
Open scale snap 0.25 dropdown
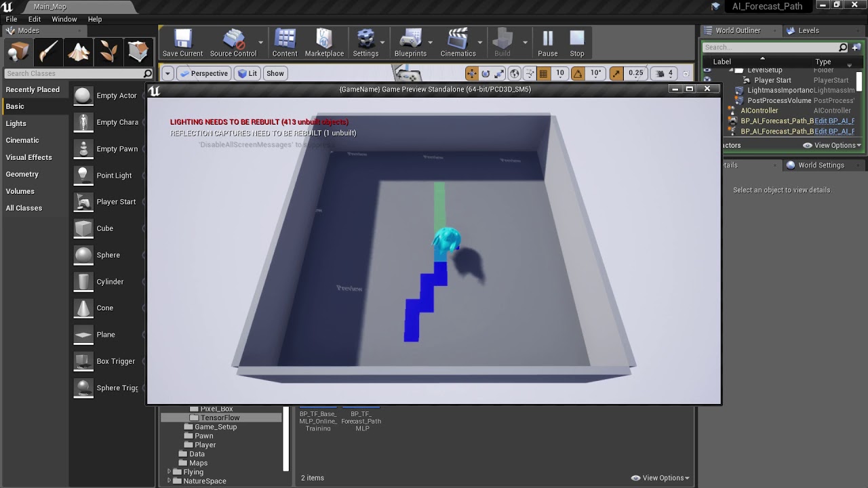point(635,73)
